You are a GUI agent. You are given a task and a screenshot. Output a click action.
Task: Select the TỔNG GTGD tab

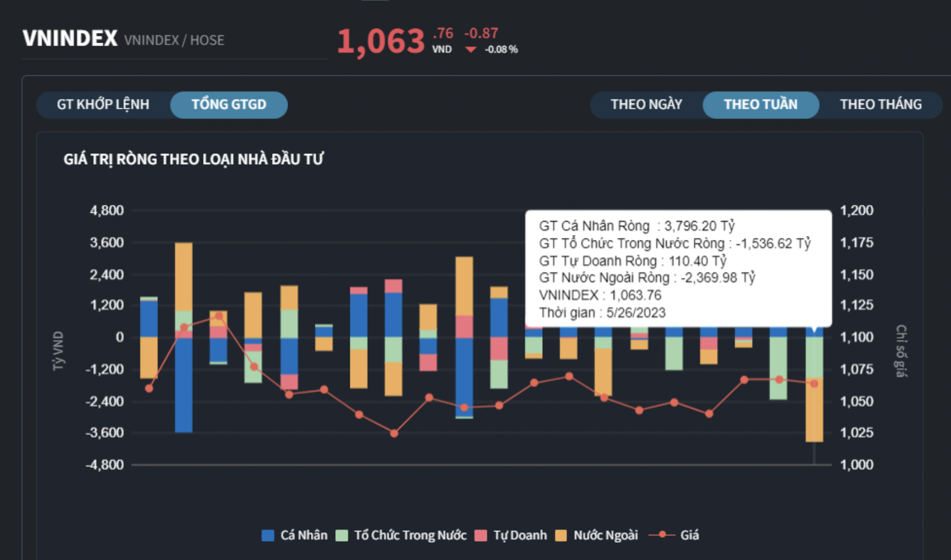click(229, 105)
